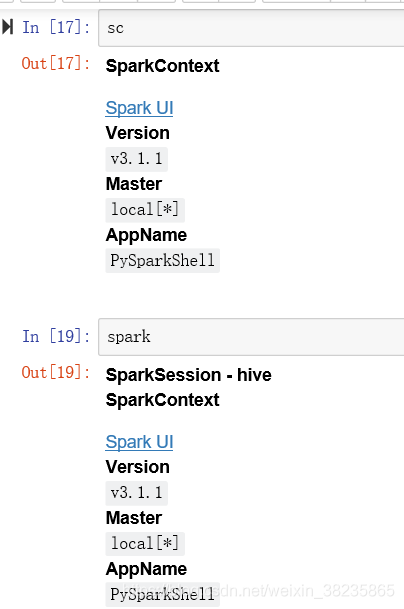The width and height of the screenshot is (404, 609).
Task: Click the Out[17] output prompt
Action: coord(56,63)
